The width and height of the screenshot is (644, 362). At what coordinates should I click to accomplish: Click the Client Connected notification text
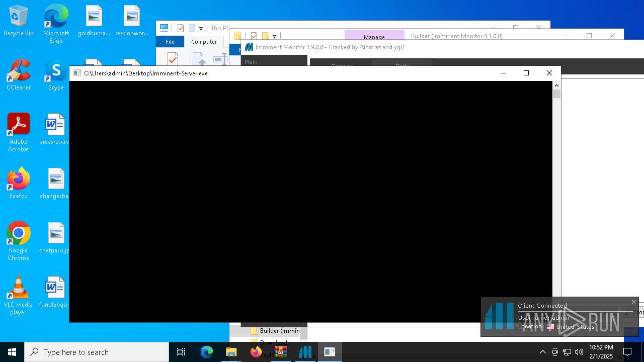(542, 305)
